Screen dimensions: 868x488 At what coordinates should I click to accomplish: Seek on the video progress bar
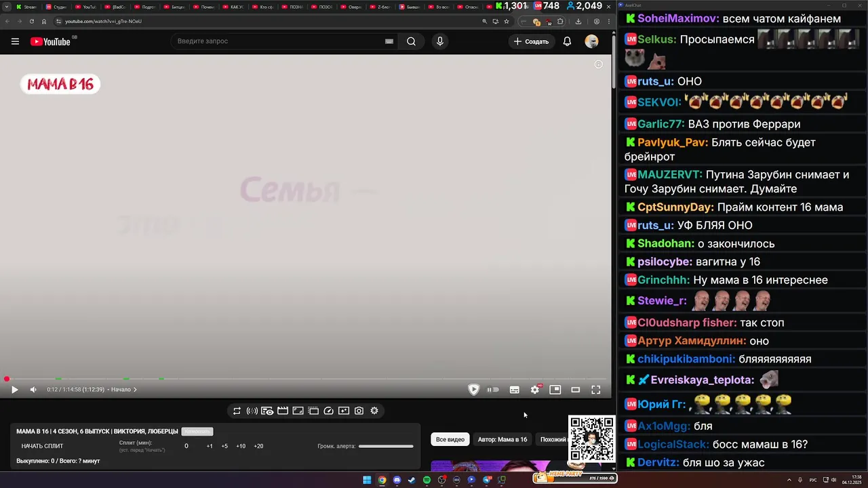tap(305, 379)
